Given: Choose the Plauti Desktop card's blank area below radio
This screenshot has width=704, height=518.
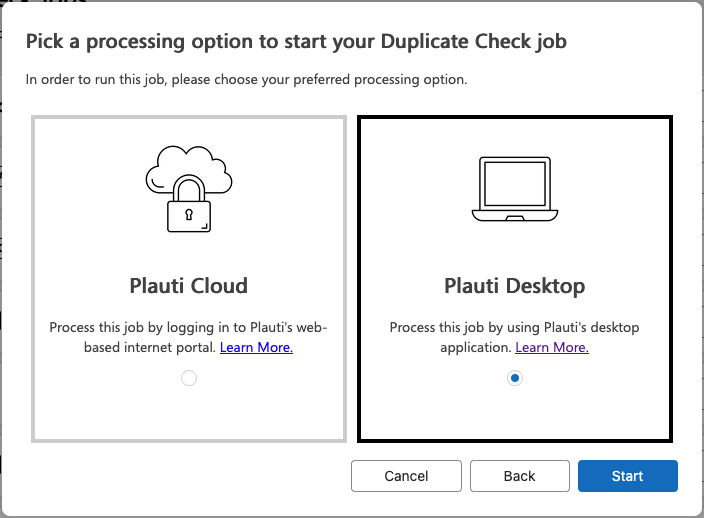Looking at the screenshot, I should (515, 413).
